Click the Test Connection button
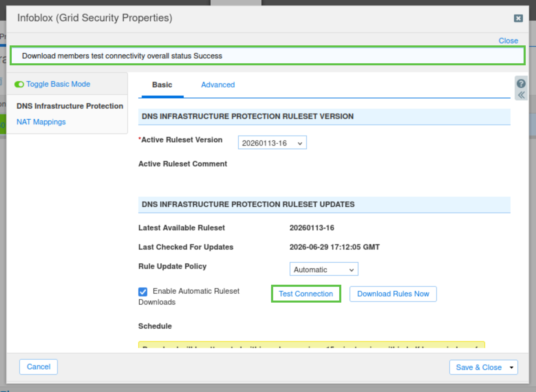This screenshot has width=536, height=392. 306,294
